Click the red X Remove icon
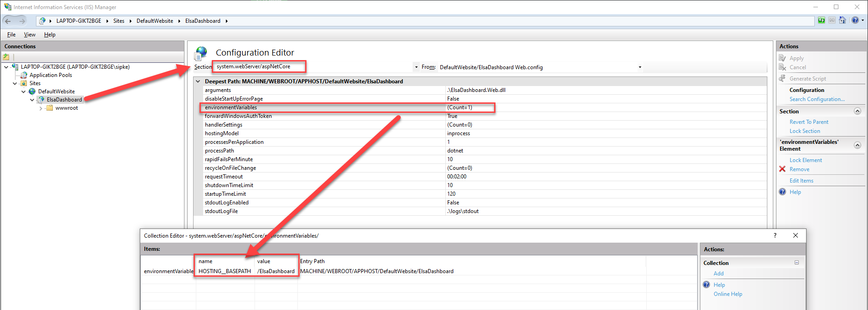 coord(782,169)
